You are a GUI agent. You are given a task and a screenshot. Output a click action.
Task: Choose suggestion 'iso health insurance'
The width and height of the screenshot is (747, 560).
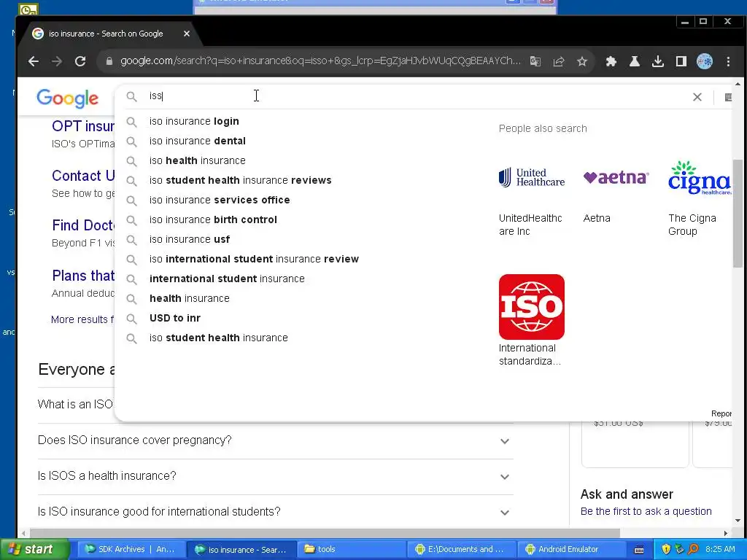click(198, 160)
